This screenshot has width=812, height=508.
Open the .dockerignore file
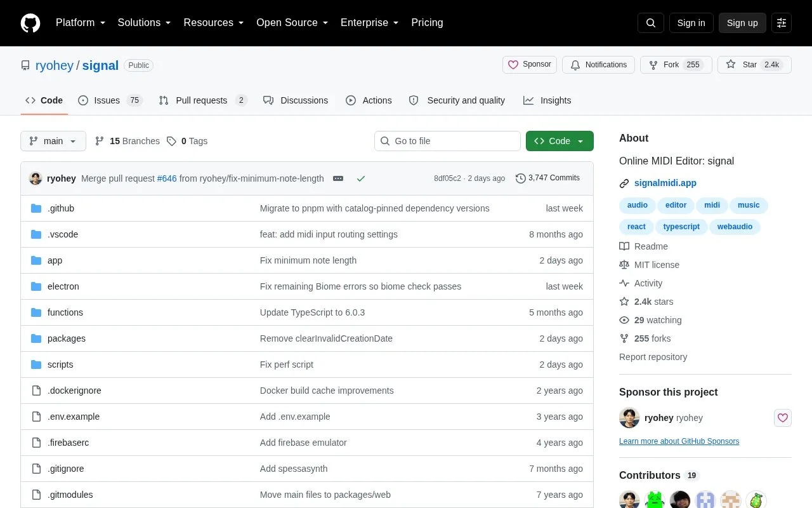74,391
